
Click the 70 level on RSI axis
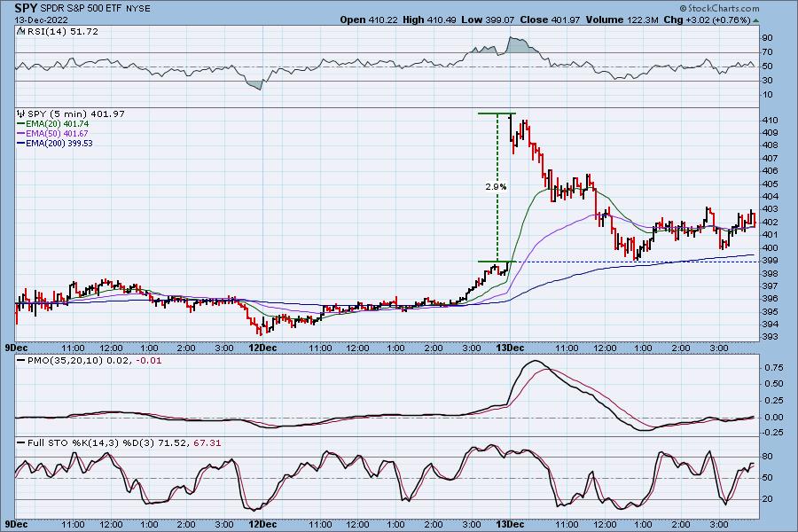tap(767, 52)
